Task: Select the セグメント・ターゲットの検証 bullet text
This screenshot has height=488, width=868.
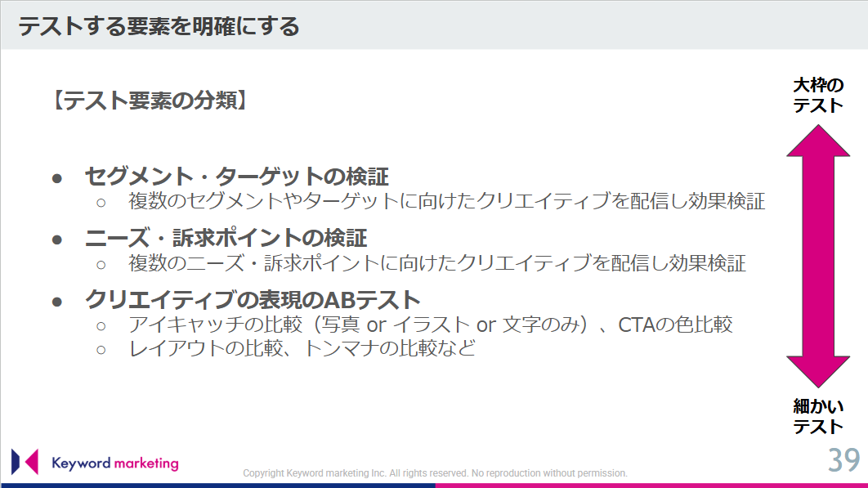Action: [x=236, y=177]
